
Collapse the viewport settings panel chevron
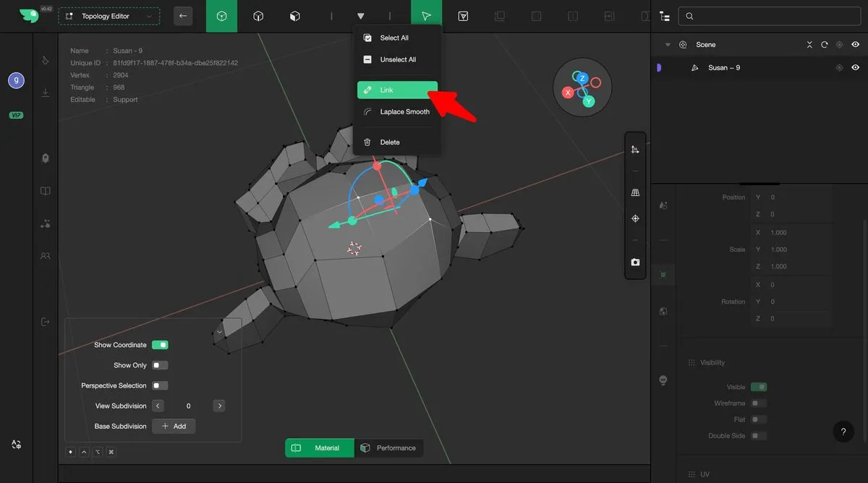point(219,331)
